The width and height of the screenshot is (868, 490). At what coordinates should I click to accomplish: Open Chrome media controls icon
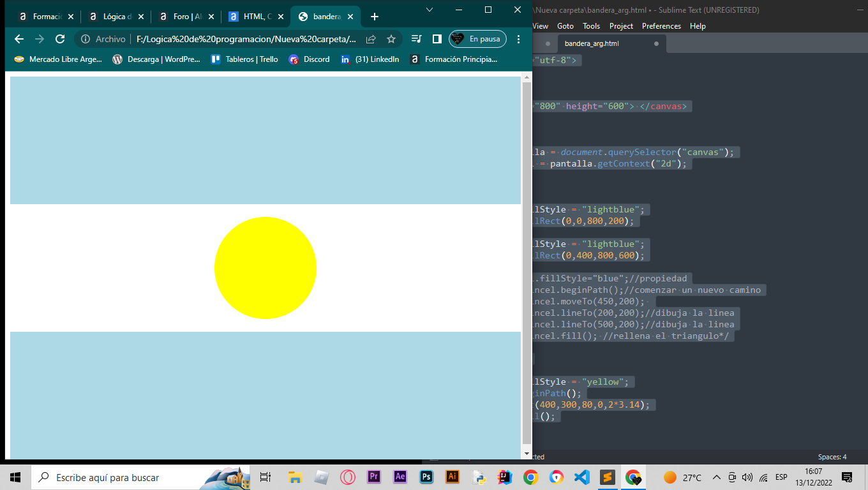(416, 39)
